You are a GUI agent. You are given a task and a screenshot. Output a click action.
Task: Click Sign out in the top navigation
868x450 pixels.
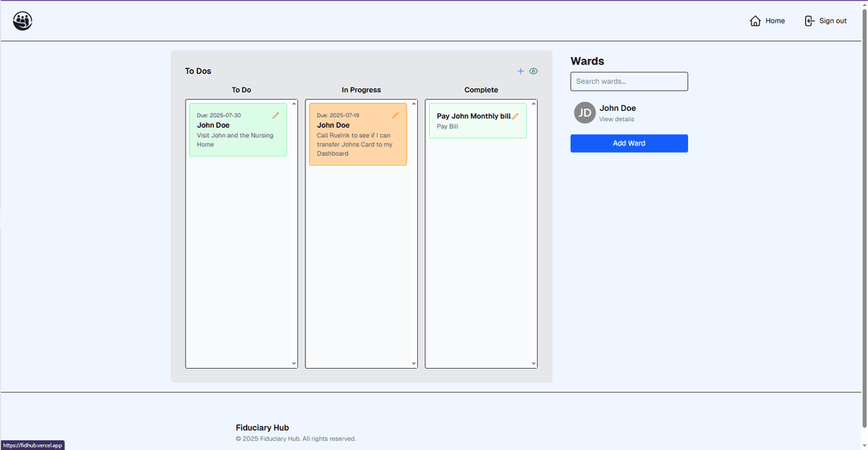tap(825, 21)
